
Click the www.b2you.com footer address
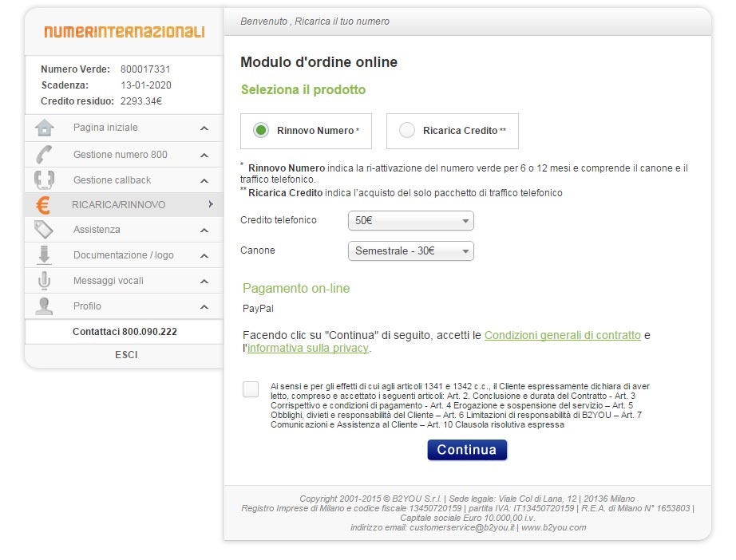(x=554, y=527)
